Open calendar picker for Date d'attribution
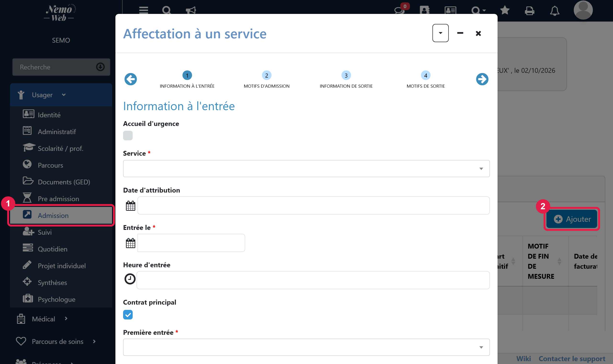 click(x=131, y=205)
